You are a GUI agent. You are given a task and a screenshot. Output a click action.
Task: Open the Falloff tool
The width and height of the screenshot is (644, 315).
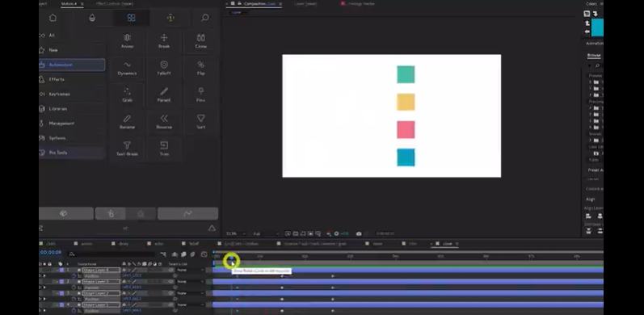point(164,68)
